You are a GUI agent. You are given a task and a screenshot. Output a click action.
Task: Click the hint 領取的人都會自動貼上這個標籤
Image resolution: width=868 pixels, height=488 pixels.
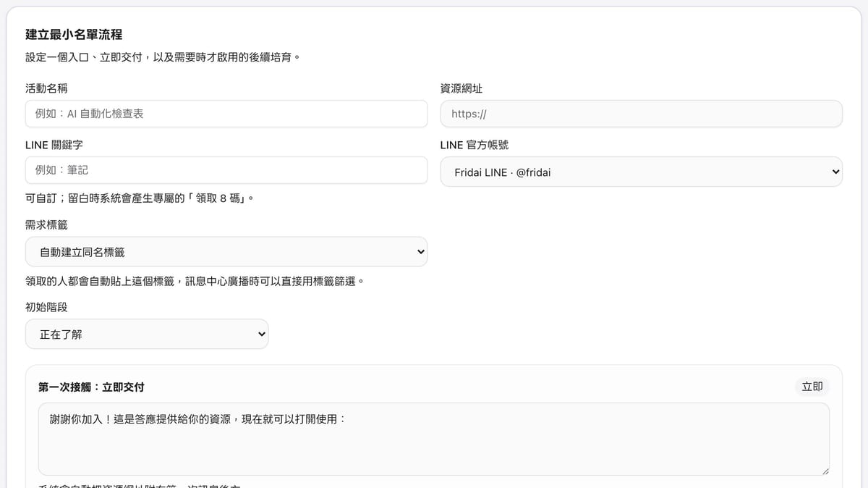(x=194, y=280)
